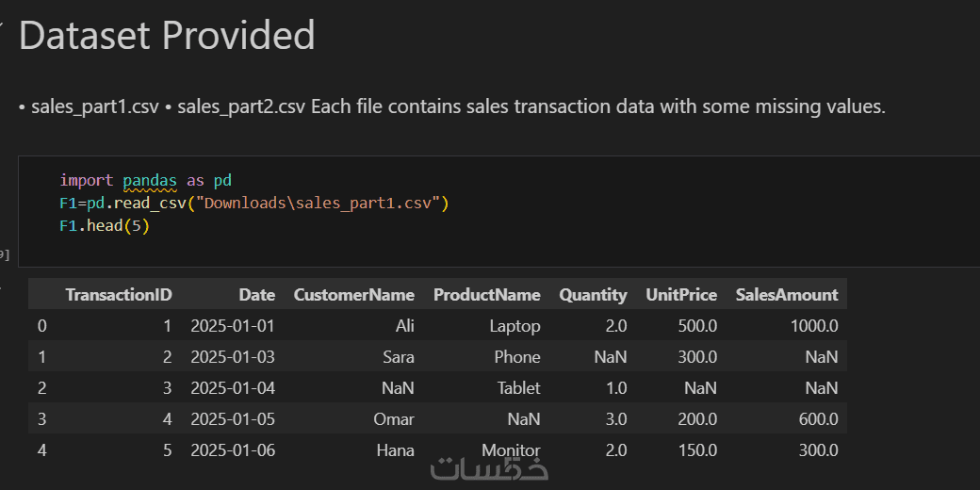Click the Date column header
The image size is (980, 490).
tap(256, 295)
